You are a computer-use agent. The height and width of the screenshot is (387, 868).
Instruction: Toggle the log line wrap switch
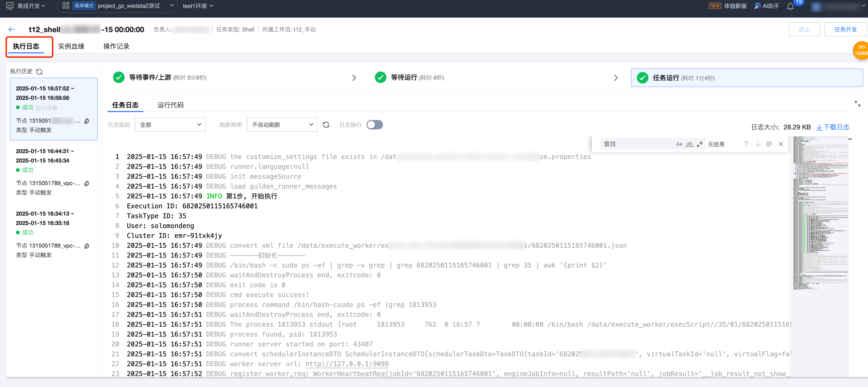point(374,125)
